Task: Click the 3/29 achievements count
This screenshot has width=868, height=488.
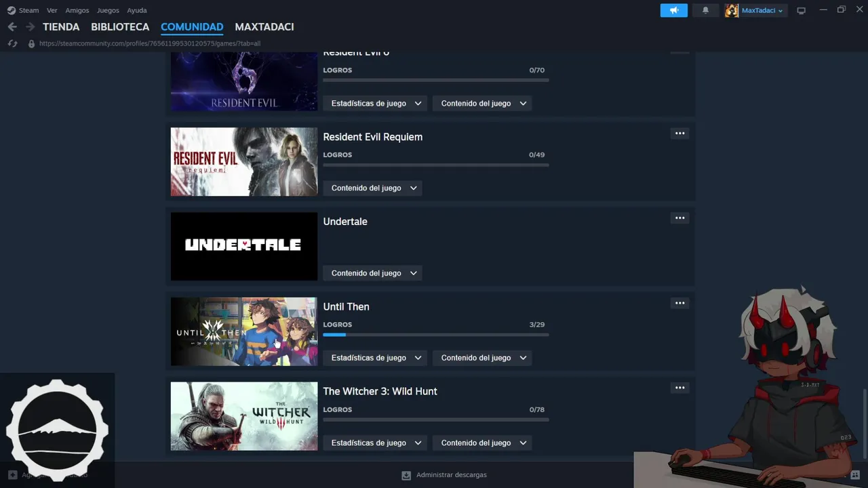Action: coord(537,325)
